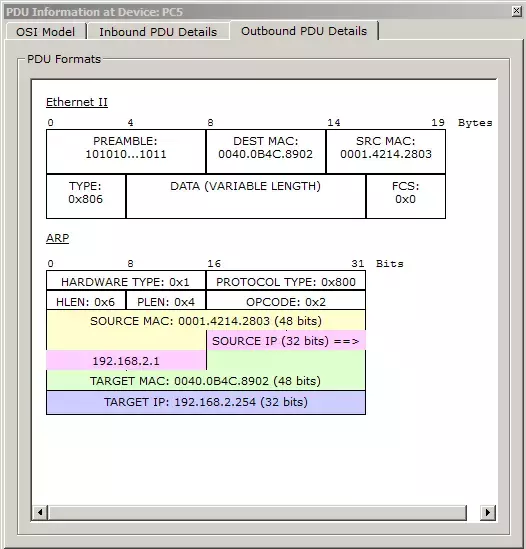Click the TYPE 0x806 field
Image resolution: width=526 pixels, height=549 pixels.
point(86,196)
